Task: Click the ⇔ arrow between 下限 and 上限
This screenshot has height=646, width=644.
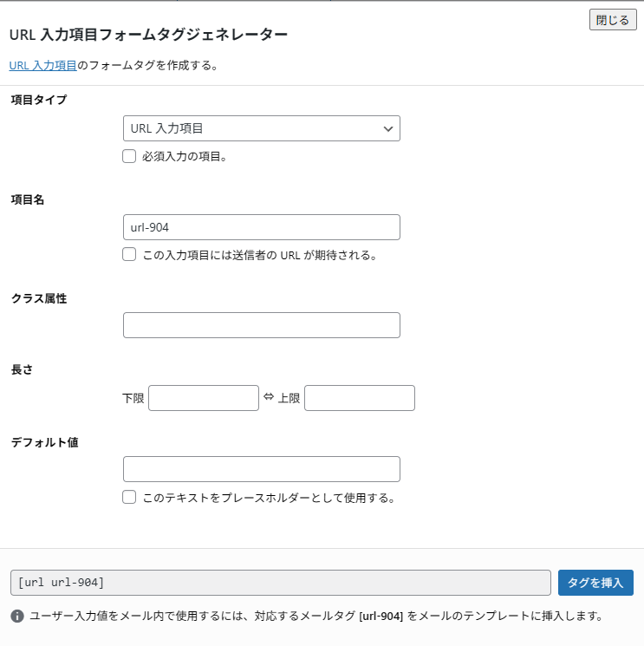Action: pos(268,397)
